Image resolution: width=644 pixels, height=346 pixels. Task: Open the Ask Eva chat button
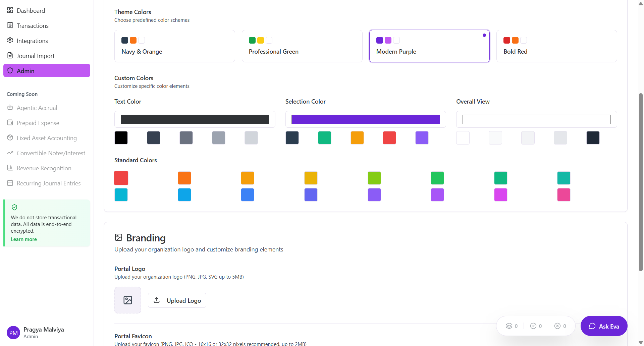pos(604,326)
